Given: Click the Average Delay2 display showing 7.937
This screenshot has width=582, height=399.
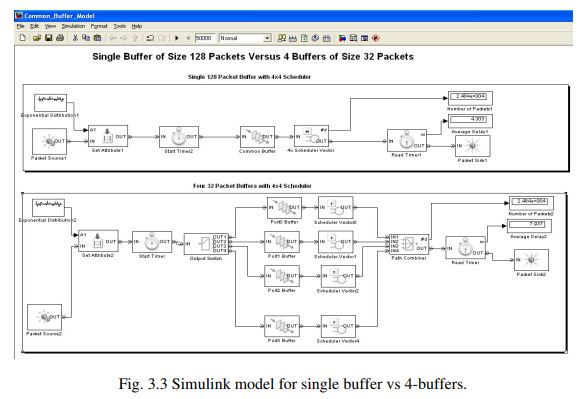Looking at the screenshot, I should (x=529, y=226).
